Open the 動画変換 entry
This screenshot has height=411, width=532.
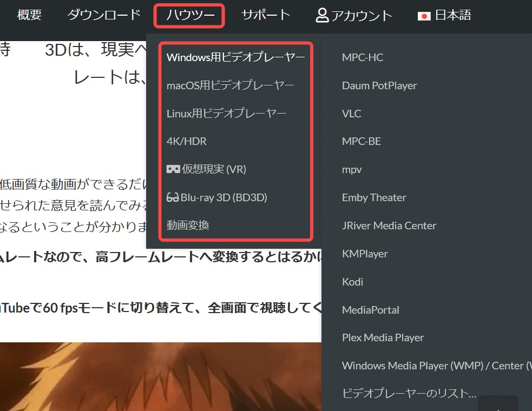[188, 225]
